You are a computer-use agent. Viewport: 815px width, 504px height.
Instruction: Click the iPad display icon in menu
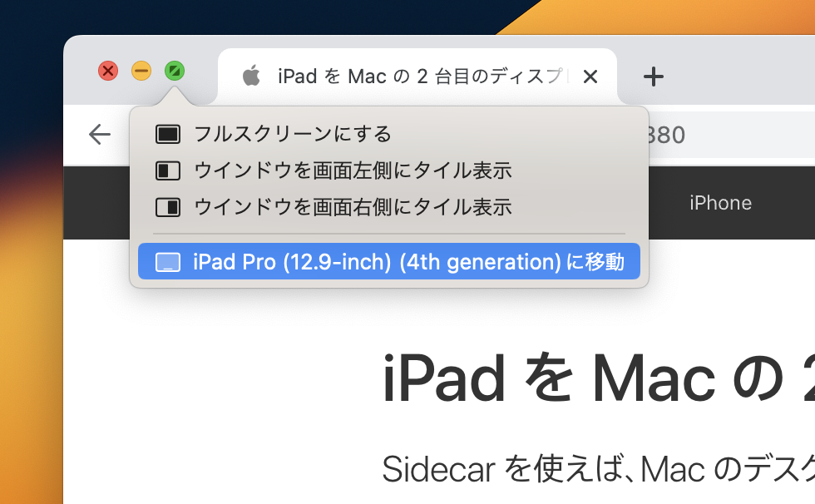point(168,263)
